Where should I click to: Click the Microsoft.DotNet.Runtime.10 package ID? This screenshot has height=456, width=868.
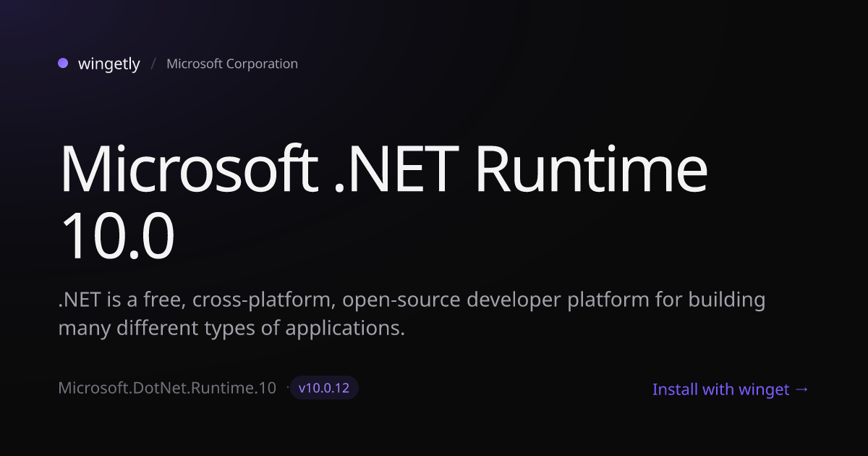click(x=167, y=388)
